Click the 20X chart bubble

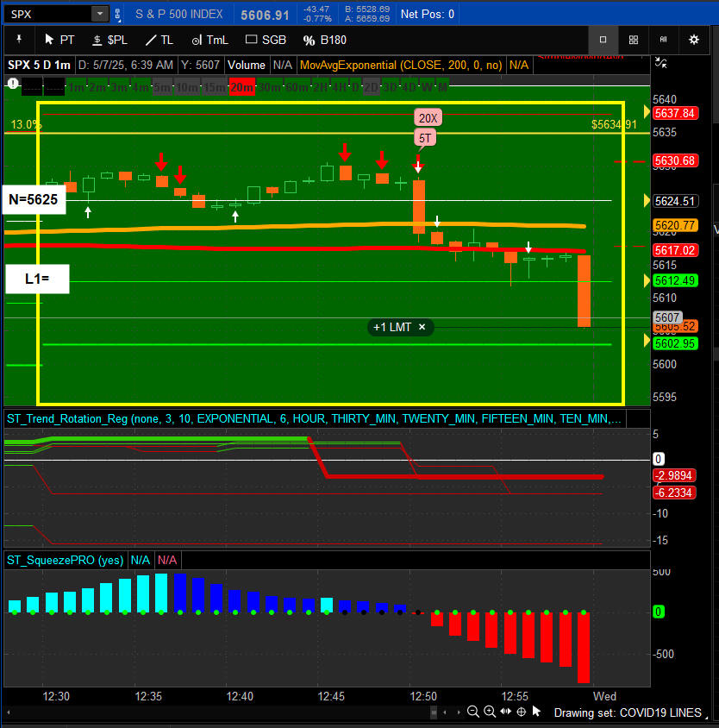tap(428, 118)
